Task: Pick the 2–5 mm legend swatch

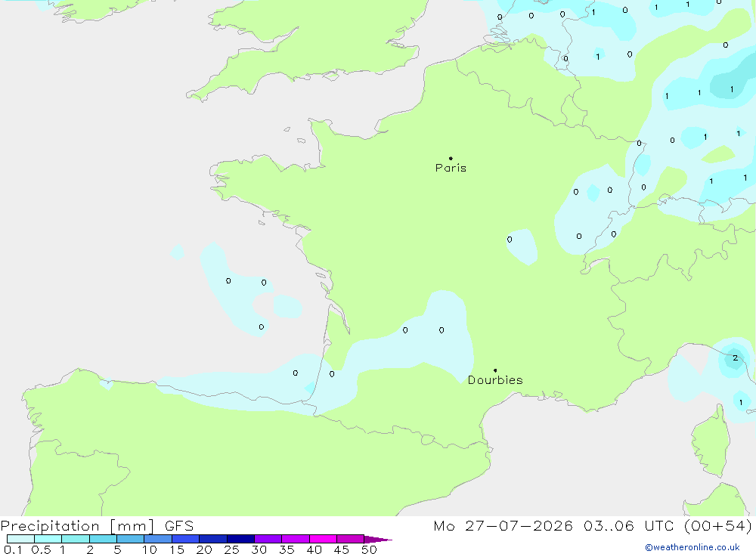Action: pos(103,539)
